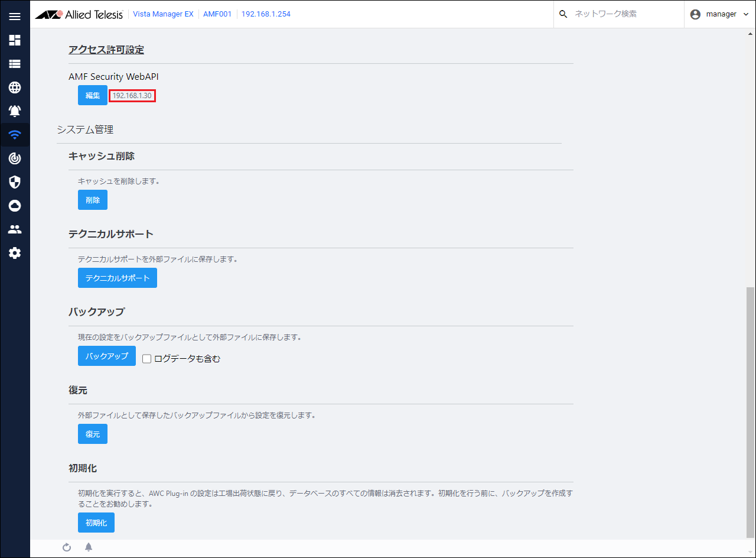This screenshot has width=756, height=558.
Task: Open the hamburger menu in sidebar
Action: pyautogui.click(x=15, y=17)
